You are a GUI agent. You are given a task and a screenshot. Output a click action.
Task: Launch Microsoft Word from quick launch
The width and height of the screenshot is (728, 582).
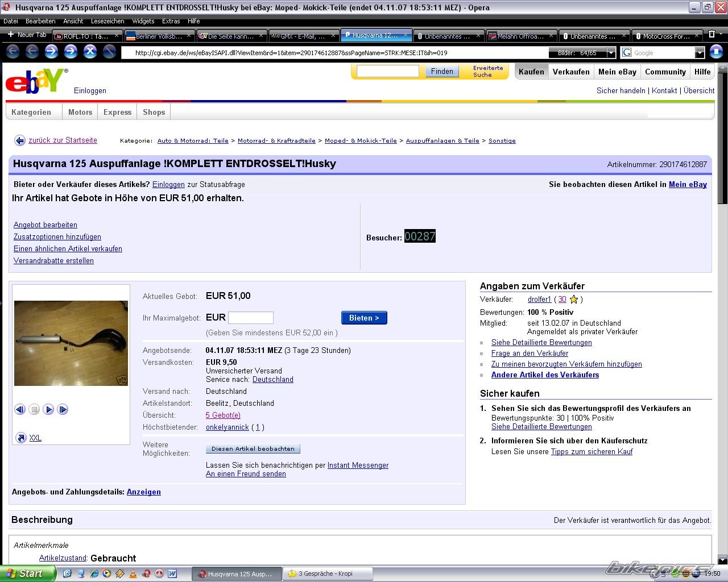(172, 573)
